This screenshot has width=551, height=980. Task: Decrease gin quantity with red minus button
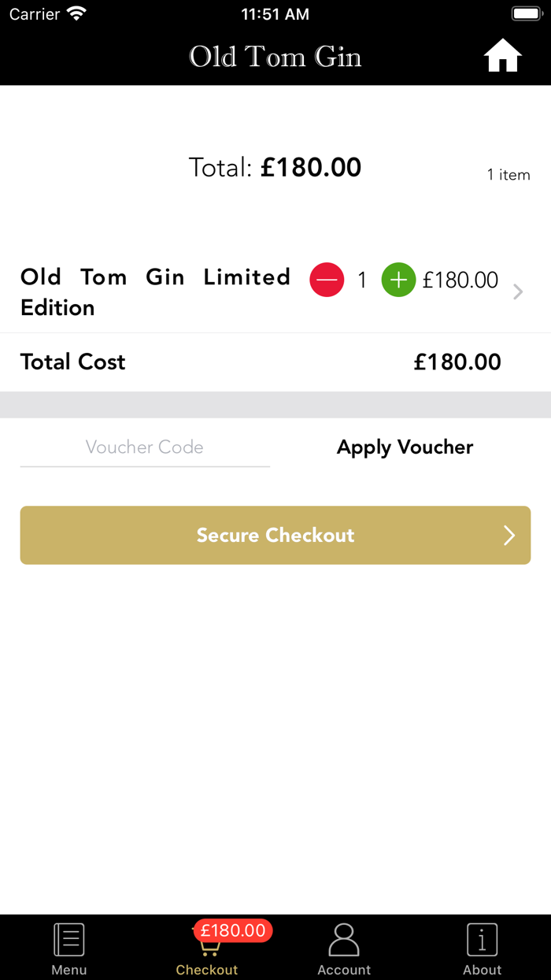[327, 280]
